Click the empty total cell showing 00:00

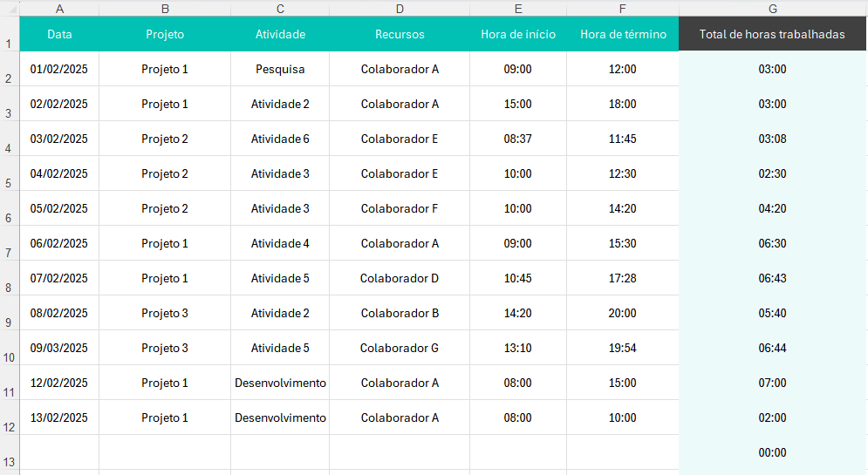(x=772, y=452)
